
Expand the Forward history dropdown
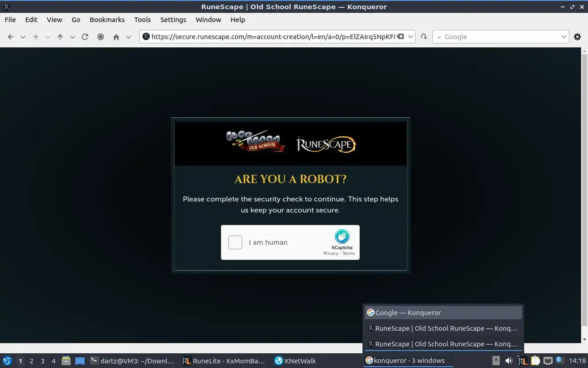(47, 37)
